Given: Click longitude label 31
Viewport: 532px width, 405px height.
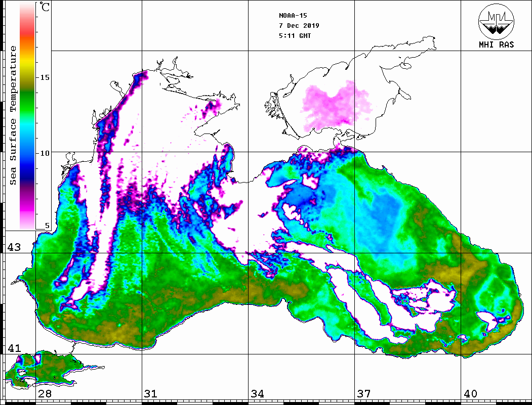Looking at the screenshot, I should pyautogui.click(x=151, y=393).
